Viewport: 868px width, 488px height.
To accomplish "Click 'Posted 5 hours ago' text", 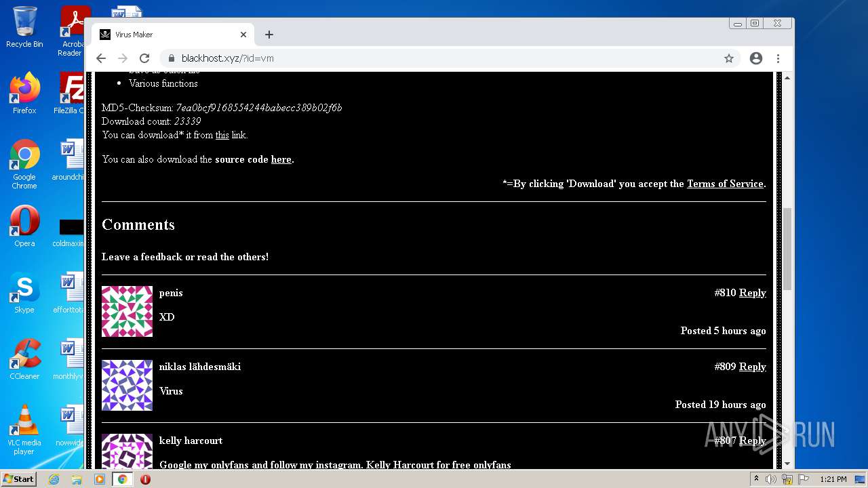I will [724, 331].
